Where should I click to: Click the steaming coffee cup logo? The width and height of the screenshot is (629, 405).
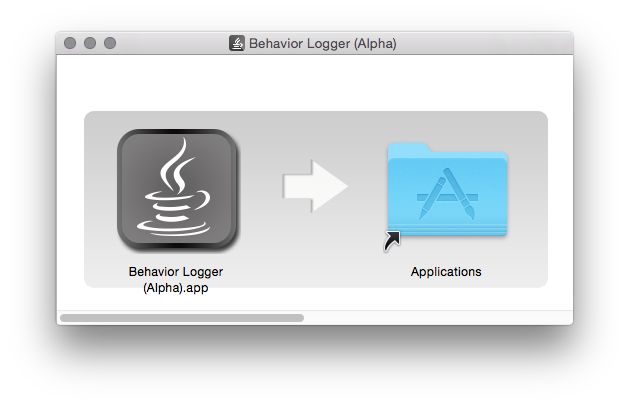coord(173,187)
